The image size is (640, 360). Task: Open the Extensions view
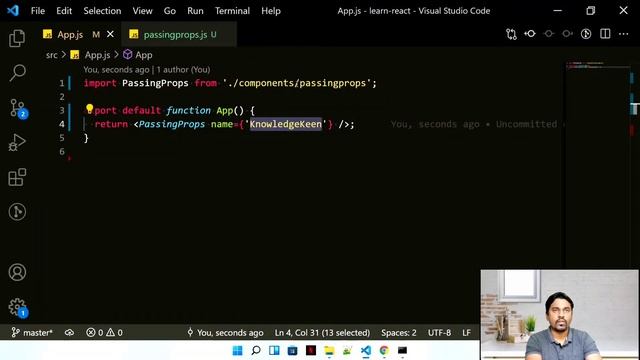point(17,177)
